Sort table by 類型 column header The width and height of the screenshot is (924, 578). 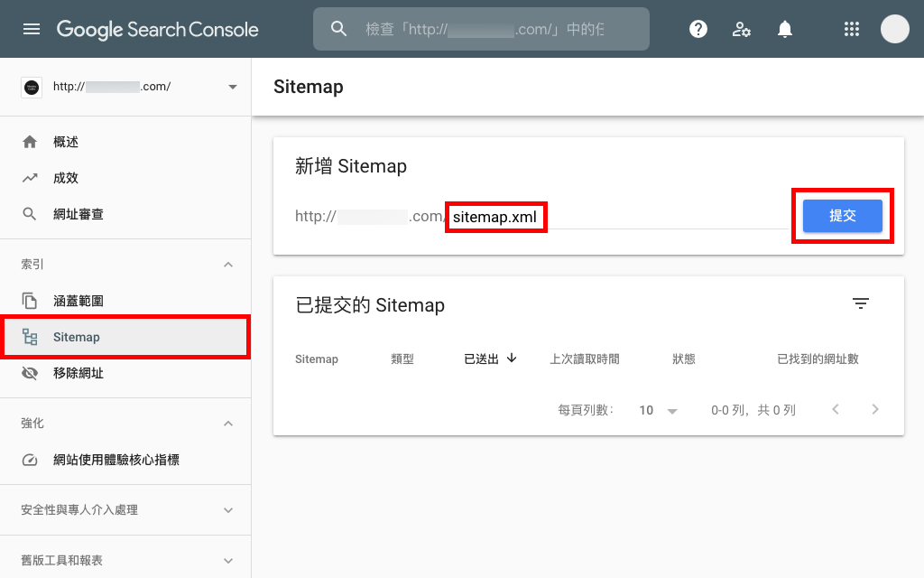tap(402, 359)
